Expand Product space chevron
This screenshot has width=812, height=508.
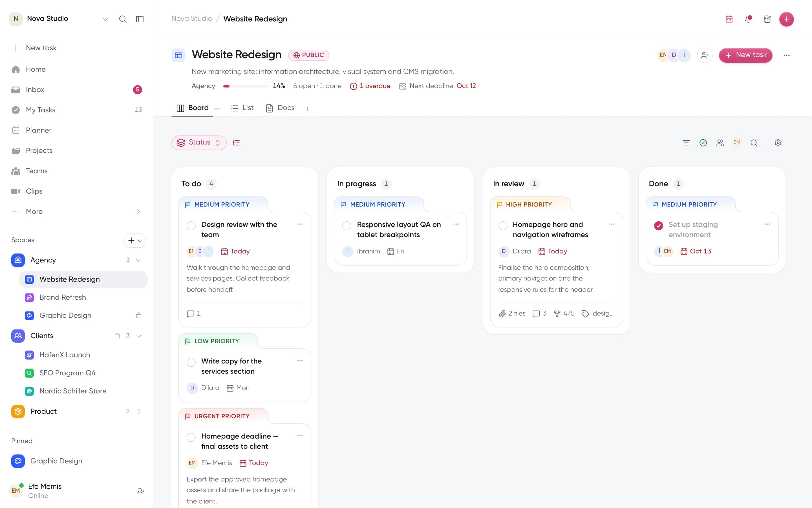(x=139, y=411)
